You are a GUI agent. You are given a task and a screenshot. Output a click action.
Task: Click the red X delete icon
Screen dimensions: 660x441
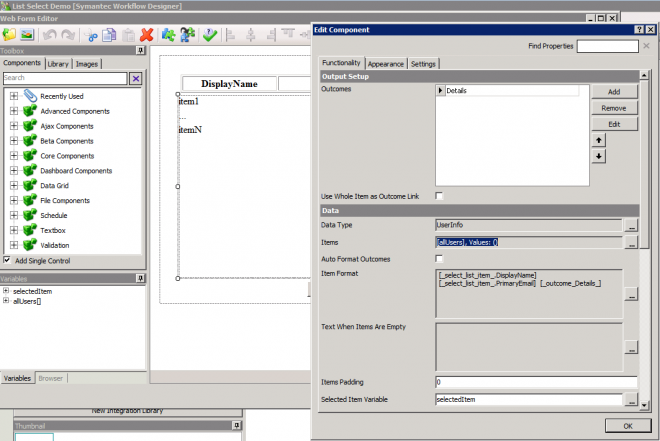146,35
